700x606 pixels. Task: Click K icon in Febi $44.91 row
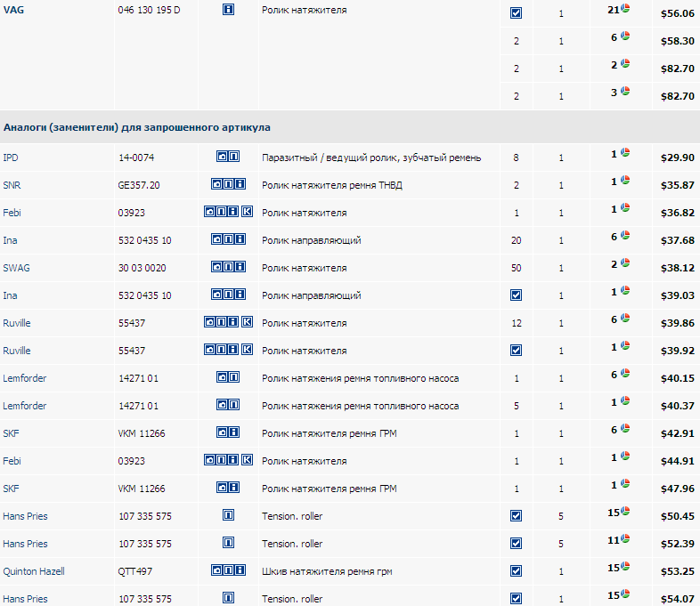[247, 460]
